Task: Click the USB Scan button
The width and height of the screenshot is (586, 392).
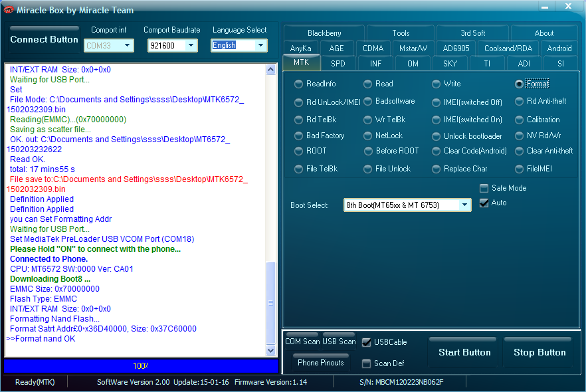Action: [339, 342]
